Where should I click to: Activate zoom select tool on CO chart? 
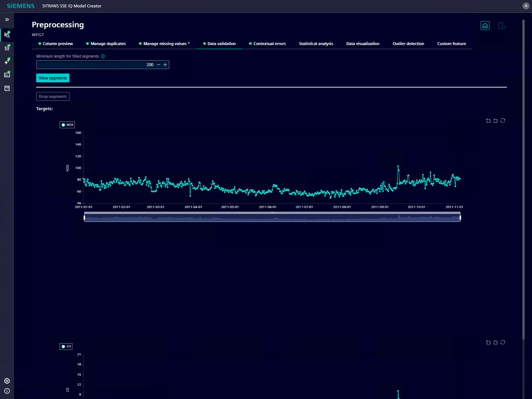488,342
